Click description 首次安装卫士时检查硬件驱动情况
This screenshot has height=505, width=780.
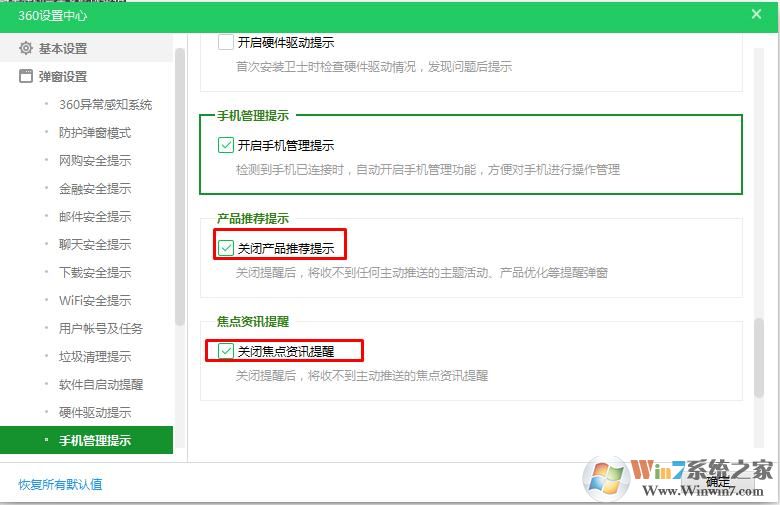[374, 67]
